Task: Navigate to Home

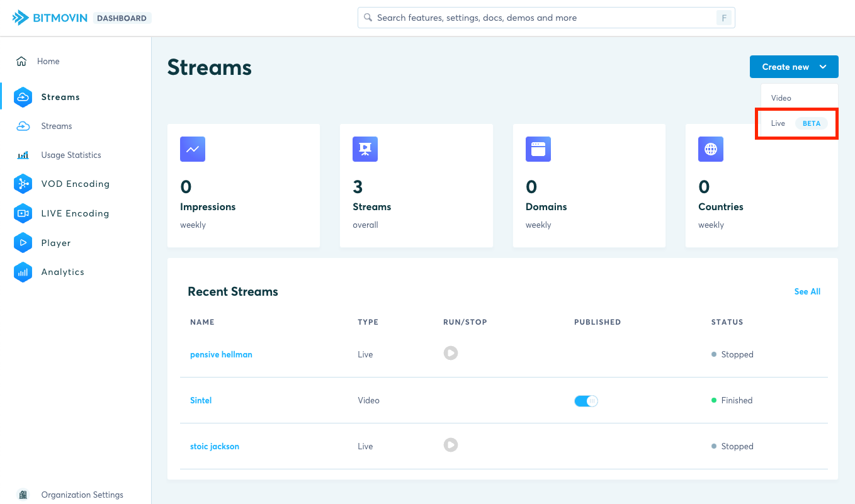Action: click(48, 61)
